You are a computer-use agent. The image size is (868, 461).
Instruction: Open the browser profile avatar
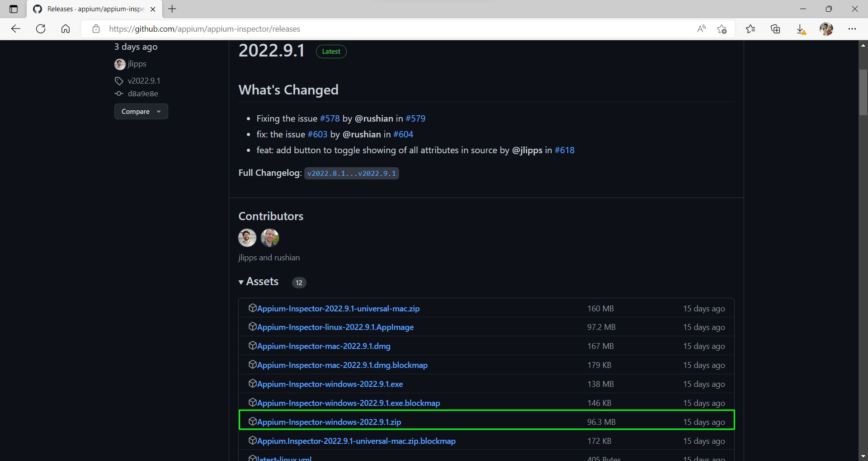[x=826, y=29]
